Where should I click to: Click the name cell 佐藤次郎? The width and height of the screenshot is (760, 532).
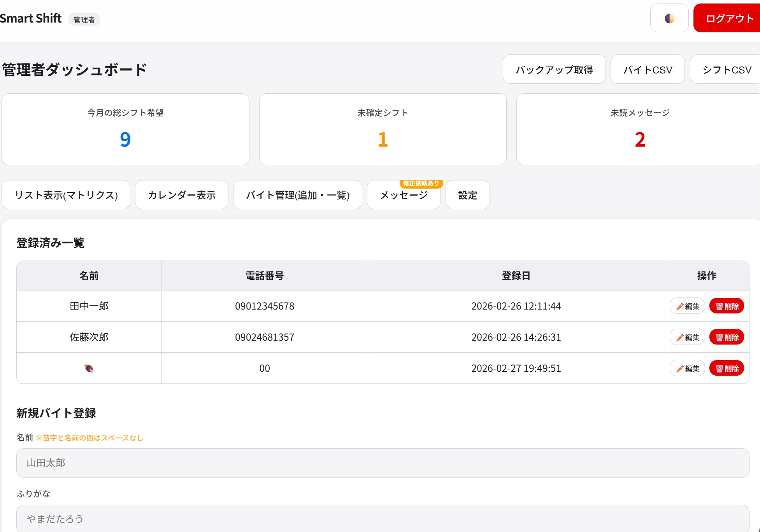pyautogui.click(x=89, y=337)
